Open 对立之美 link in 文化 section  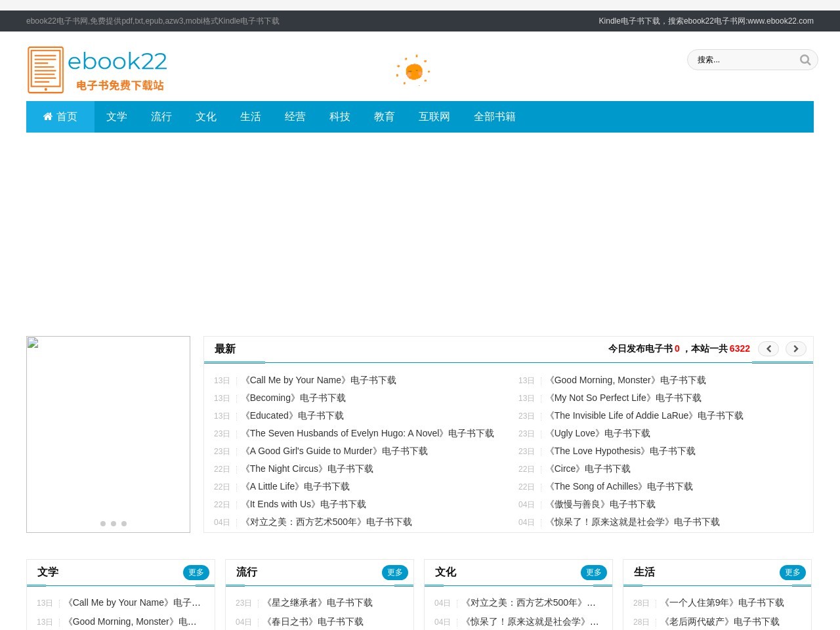[530, 602]
